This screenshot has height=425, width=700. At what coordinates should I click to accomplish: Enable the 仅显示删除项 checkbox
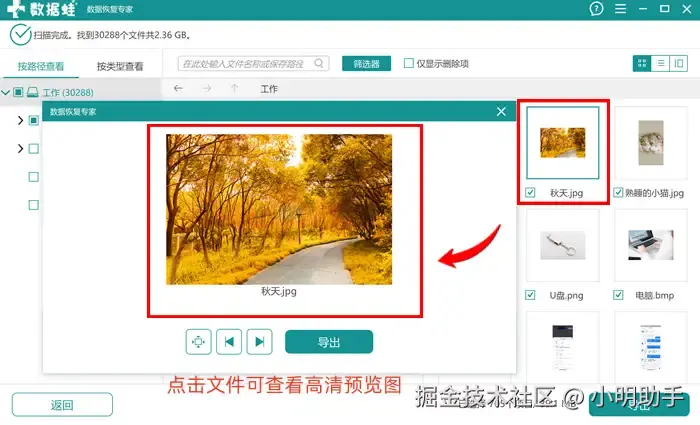click(408, 63)
